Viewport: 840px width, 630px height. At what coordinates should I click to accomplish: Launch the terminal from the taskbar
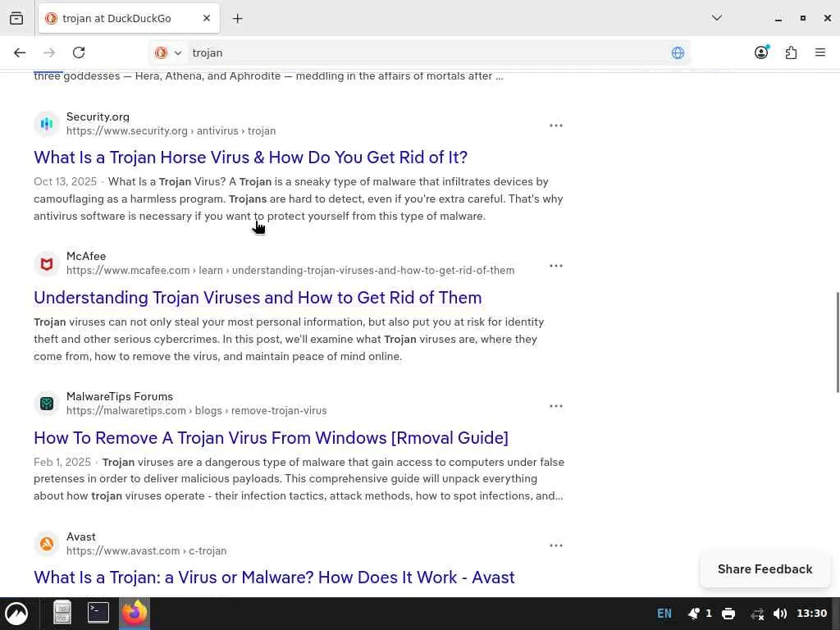pos(98,612)
